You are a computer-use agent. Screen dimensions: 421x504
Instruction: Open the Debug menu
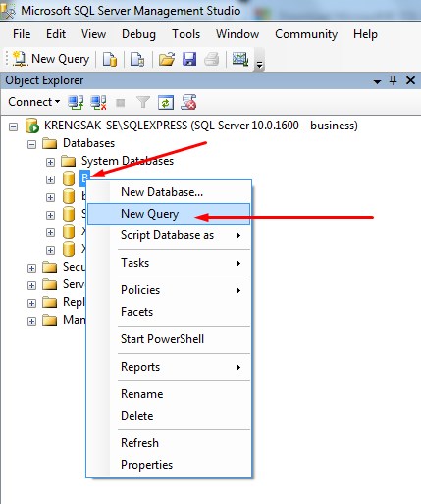[138, 34]
